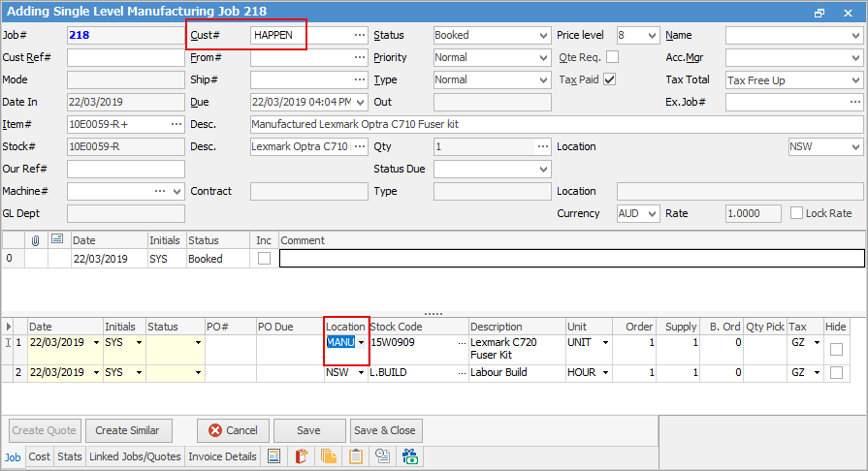Click the Qty ellipsis button
Viewport: 868px width, 471px height.
[543, 146]
